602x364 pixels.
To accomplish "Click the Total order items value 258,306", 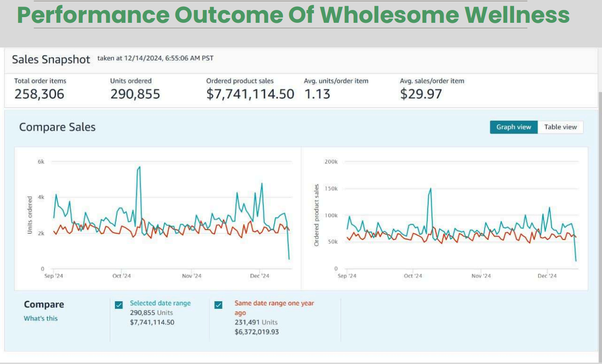I will (39, 94).
